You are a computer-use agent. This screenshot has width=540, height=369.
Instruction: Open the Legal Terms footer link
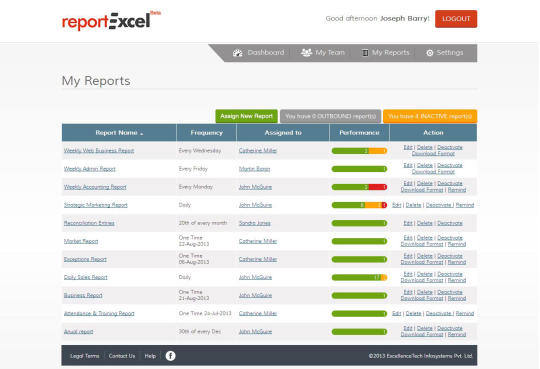pos(85,356)
